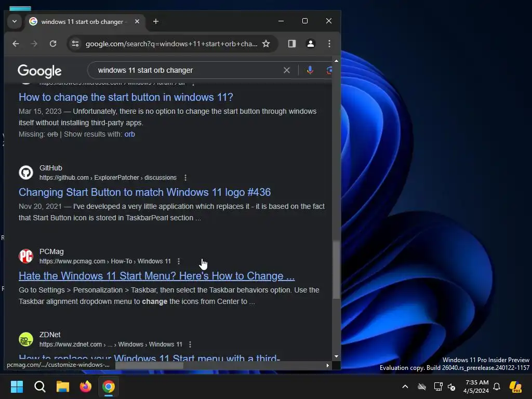Screen dimensions: 532x399
Task: Reload the Google search page
Action: (53, 44)
